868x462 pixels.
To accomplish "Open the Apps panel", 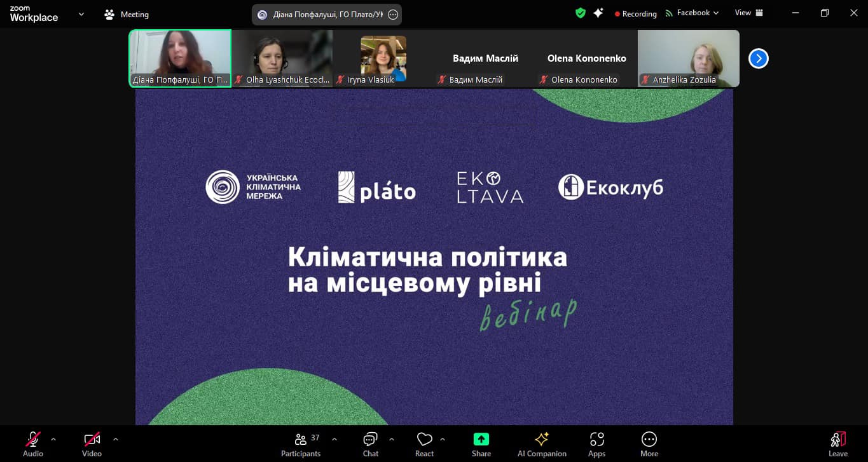I will pyautogui.click(x=596, y=444).
